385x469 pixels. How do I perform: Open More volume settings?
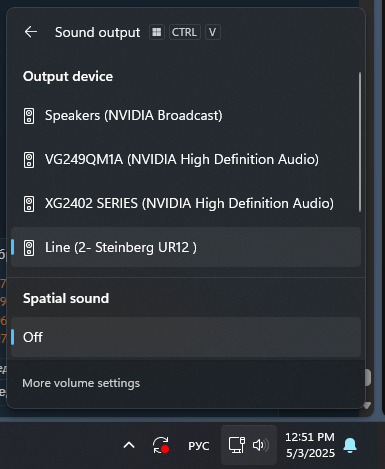[x=81, y=383]
